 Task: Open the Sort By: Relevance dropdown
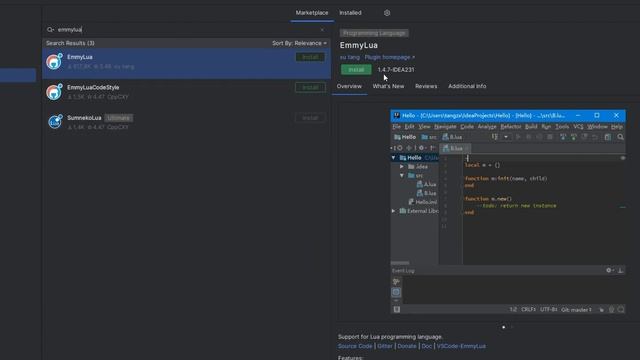click(299, 43)
